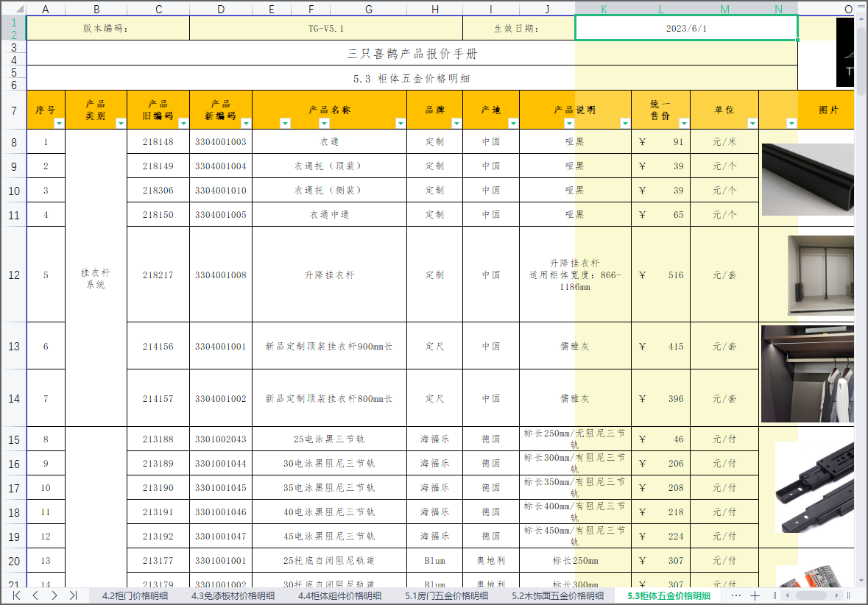This screenshot has width=868, height=605.
Task: Click the 生效日期： label cell
Action: 519,28
